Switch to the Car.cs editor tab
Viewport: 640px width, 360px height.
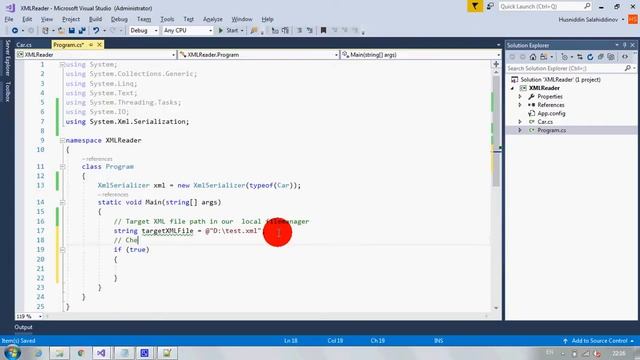tap(24, 44)
